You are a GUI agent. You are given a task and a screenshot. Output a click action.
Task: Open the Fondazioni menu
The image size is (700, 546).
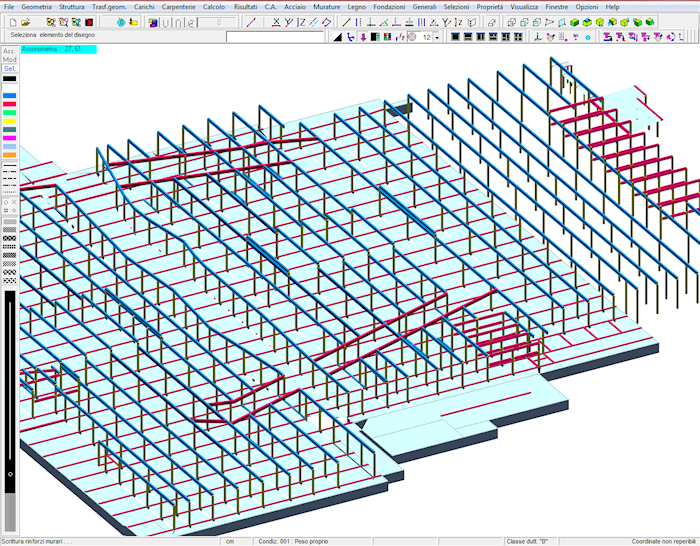389,7
